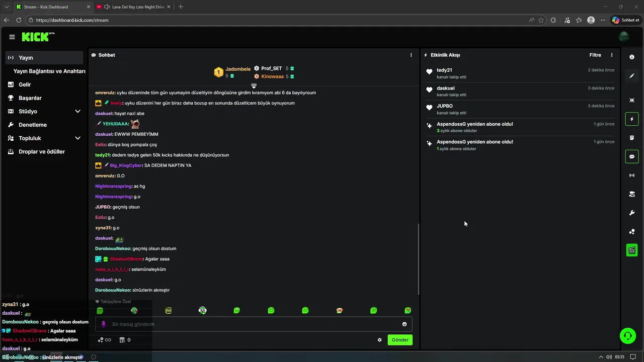Image resolution: width=644 pixels, height=362 pixels.
Task: Click the three-bubbles icon in right toolbar
Action: pos(632,232)
